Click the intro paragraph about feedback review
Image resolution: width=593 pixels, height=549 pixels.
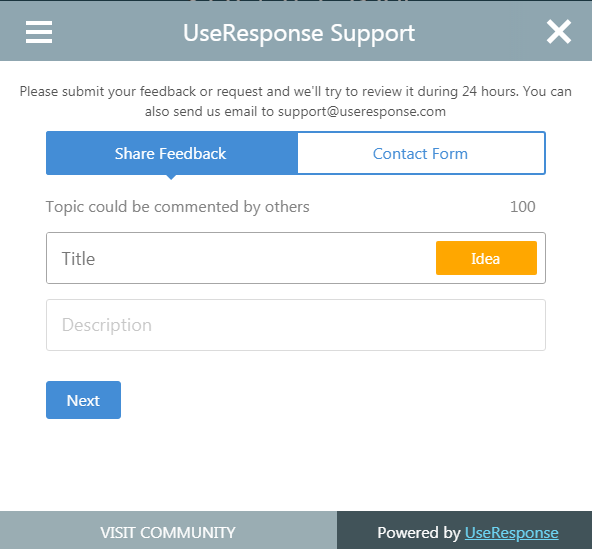[x=296, y=101]
